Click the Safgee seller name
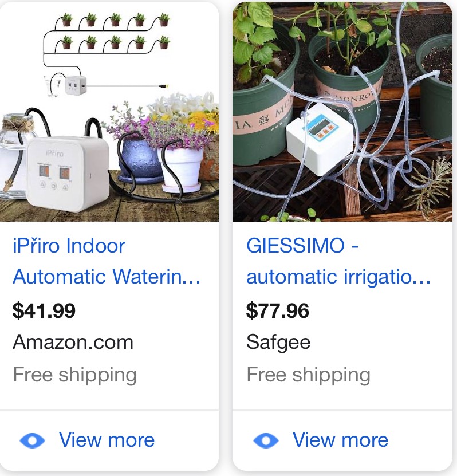 click(278, 343)
